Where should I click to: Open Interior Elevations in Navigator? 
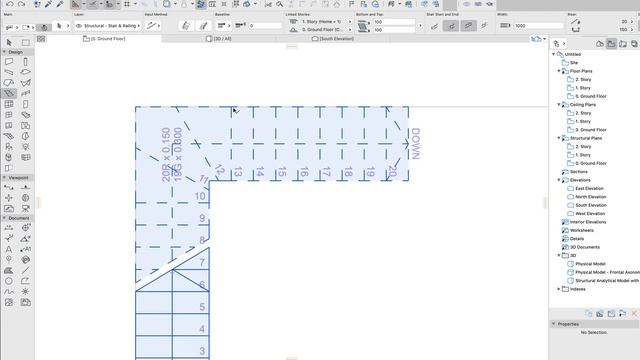point(588,222)
